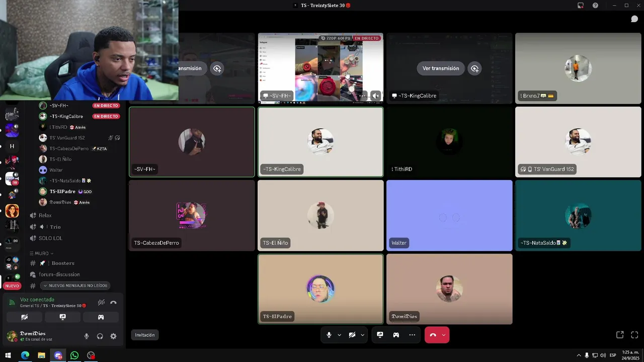Viewport: 644px width, 362px height.
Task: Mute the mic in call control bar
Action: (329, 335)
